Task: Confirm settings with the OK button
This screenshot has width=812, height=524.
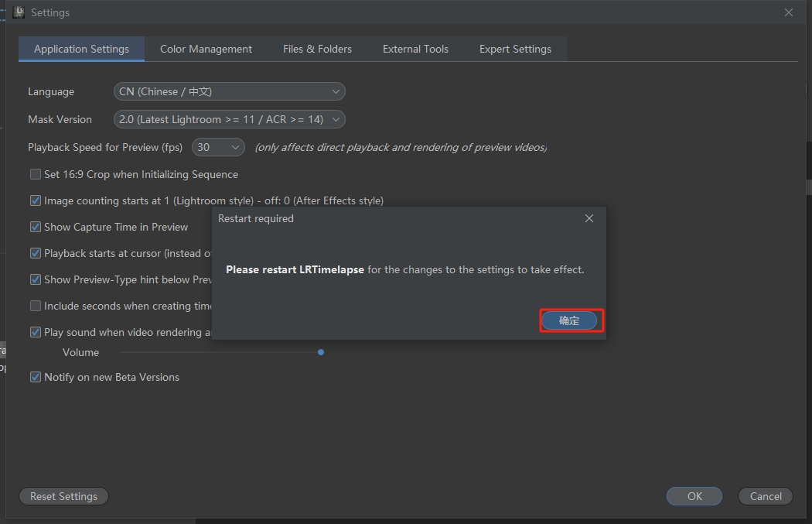Action: pos(694,497)
